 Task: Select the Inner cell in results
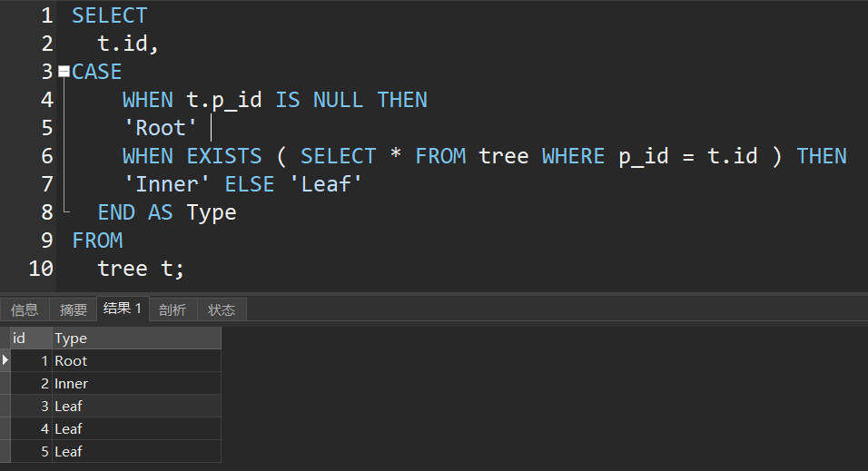point(136,384)
